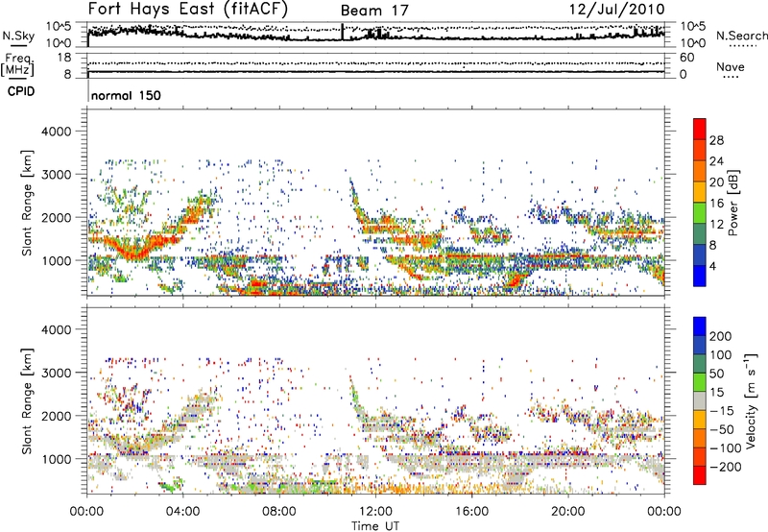
Task: Click the green 12–16 dB power colorbar segment
Action: (x=700, y=213)
